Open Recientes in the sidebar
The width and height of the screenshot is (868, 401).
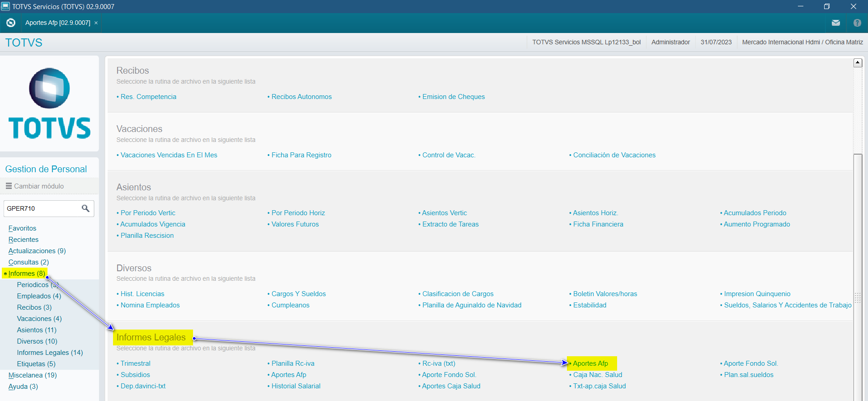(24, 240)
